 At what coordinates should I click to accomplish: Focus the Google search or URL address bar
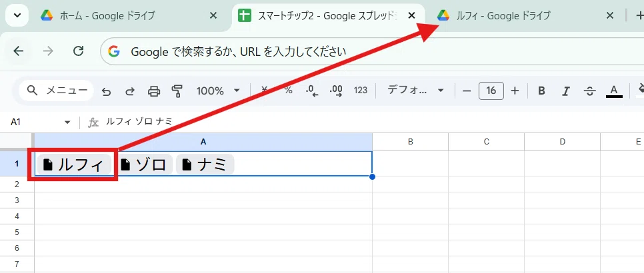372,52
